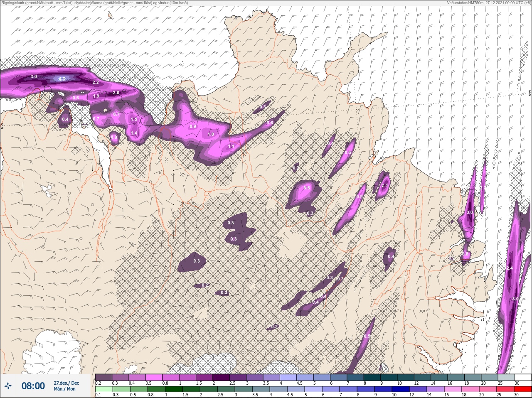Click the 1.4 precipitation value on the map
This screenshot has width=532, height=398.
tap(134, 133)
